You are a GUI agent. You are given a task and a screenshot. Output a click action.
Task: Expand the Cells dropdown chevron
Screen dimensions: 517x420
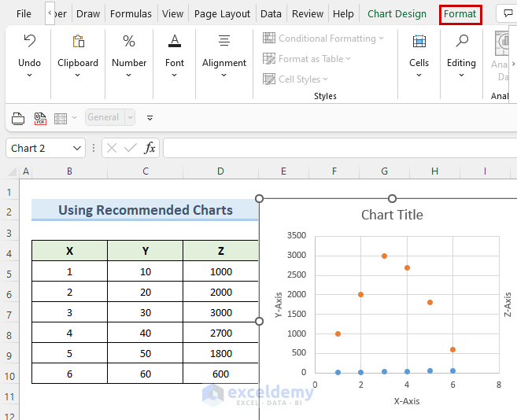click(x=419, y=76)
